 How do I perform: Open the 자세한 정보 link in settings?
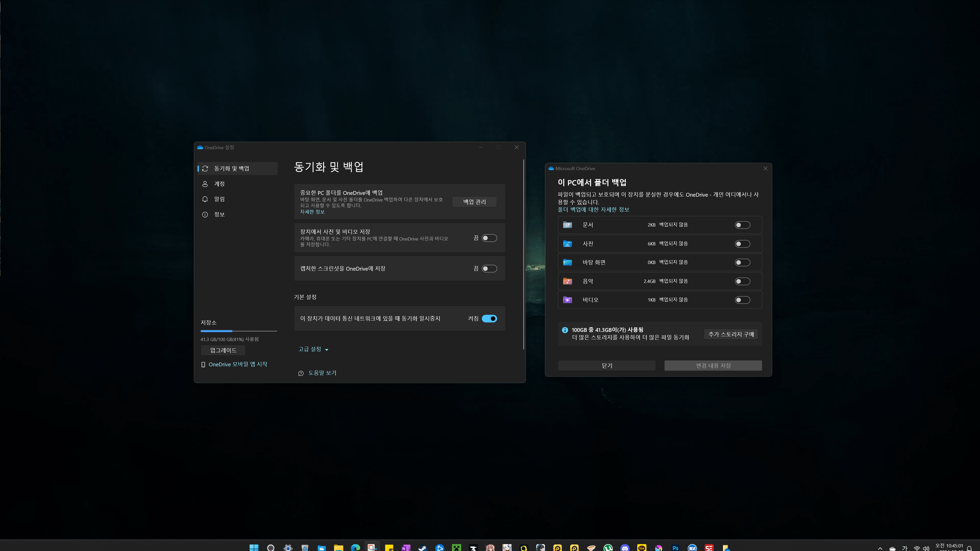(x=312, y=212)
